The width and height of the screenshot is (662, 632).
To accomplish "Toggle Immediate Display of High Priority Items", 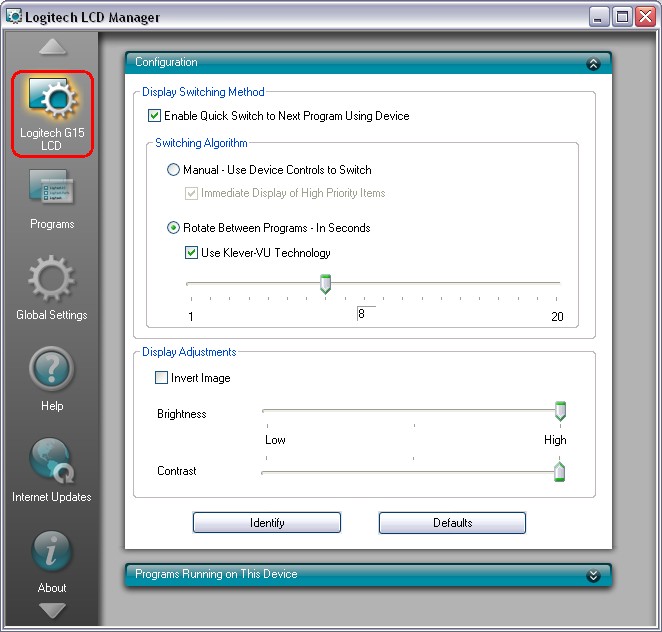I will (191, 193).
